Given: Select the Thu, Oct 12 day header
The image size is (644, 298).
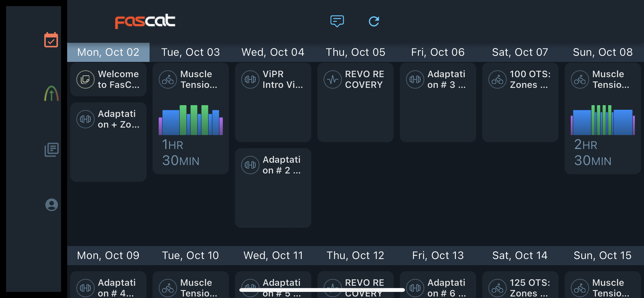Looking at the screenshot, I should tap(356, 255).
